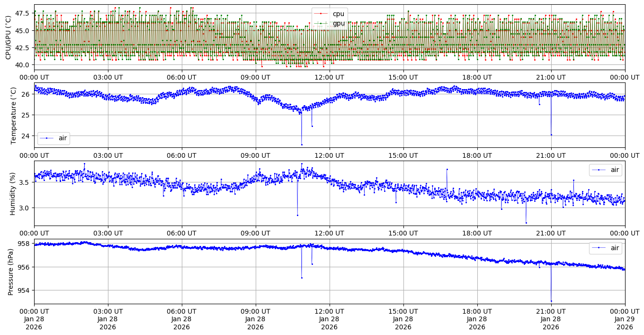The image size is (644, 335).
Task: Click the 958 tick on Pressure axis
Action: (24, 244)
